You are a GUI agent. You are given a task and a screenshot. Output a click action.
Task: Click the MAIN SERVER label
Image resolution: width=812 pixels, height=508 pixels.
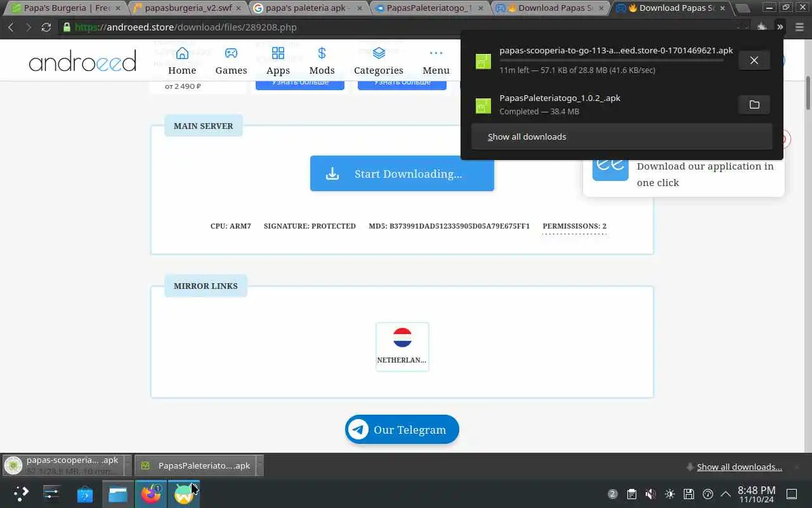[204, 126]
